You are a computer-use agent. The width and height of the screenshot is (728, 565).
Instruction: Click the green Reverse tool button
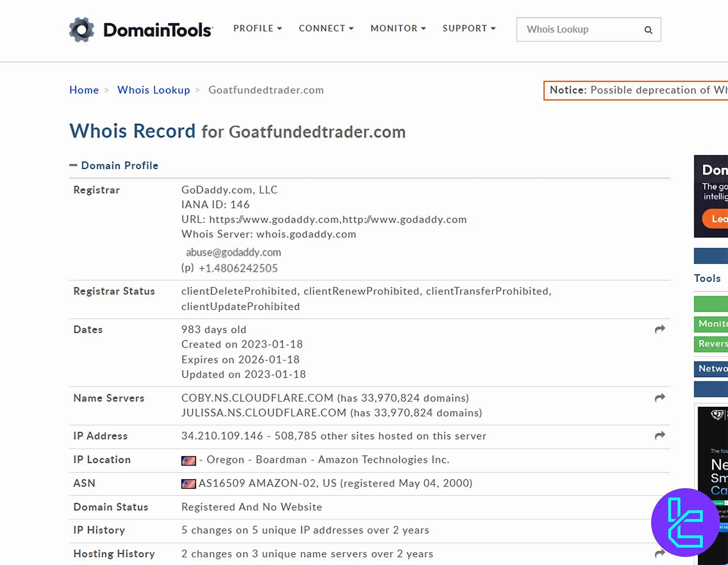(x=711, y=344)
